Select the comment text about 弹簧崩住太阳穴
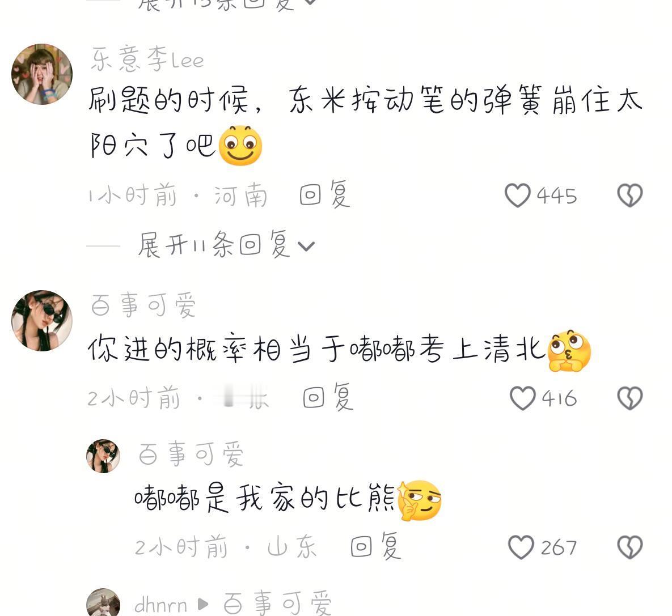672x616 pixels. click(365, 123)
